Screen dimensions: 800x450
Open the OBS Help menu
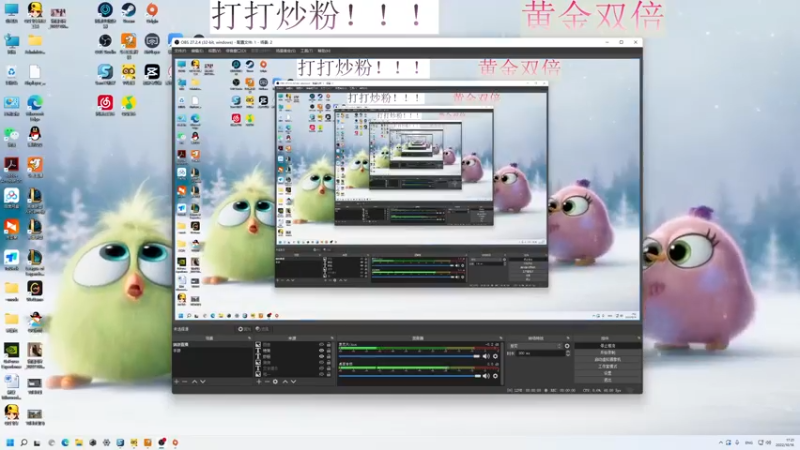tap(324, 51)
